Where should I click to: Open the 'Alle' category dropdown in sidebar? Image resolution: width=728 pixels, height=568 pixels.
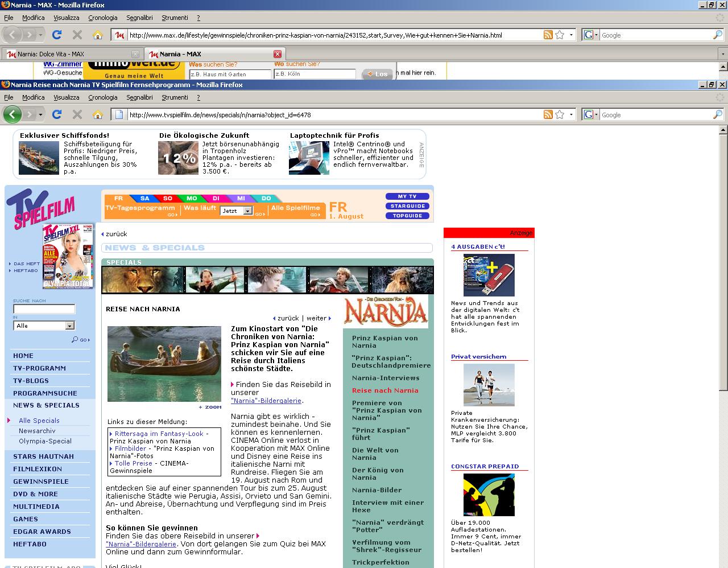coord(69,326)
